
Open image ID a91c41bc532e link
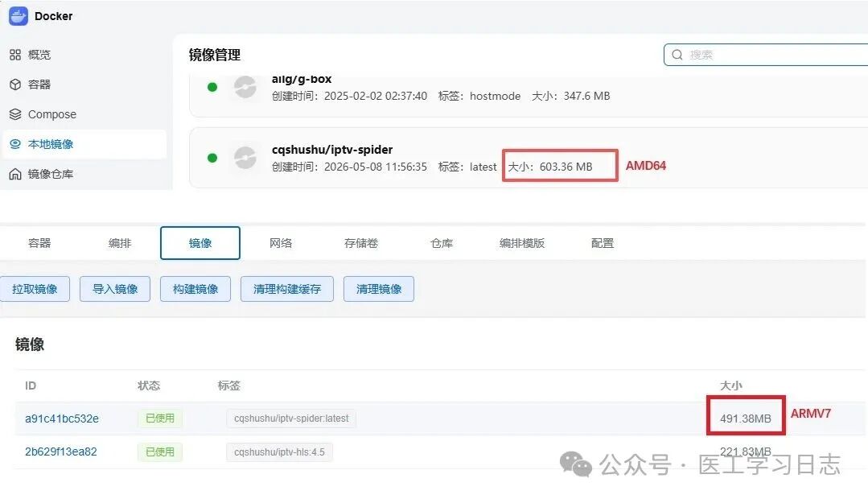[x=62, y=419]
